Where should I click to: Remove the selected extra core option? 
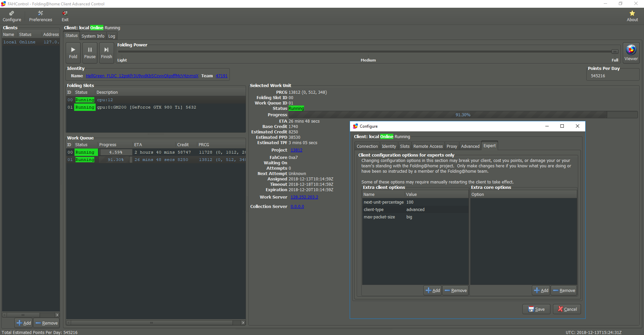(x=564, y=290)
